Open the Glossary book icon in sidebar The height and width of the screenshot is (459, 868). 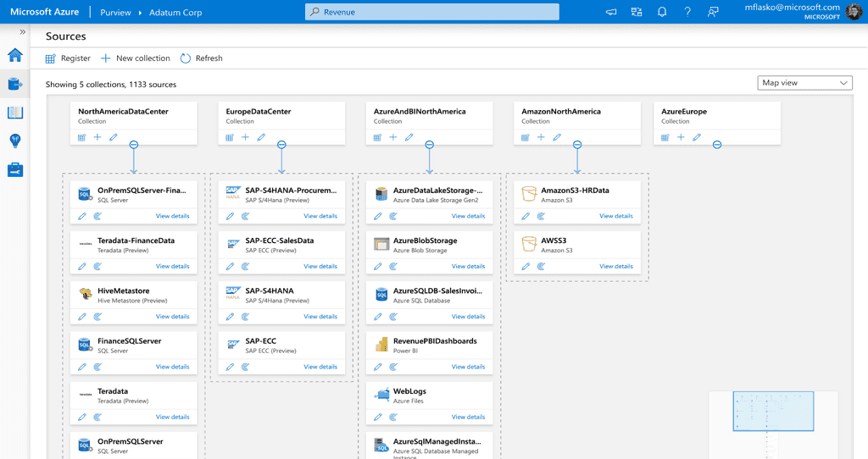tap(15, 113)
